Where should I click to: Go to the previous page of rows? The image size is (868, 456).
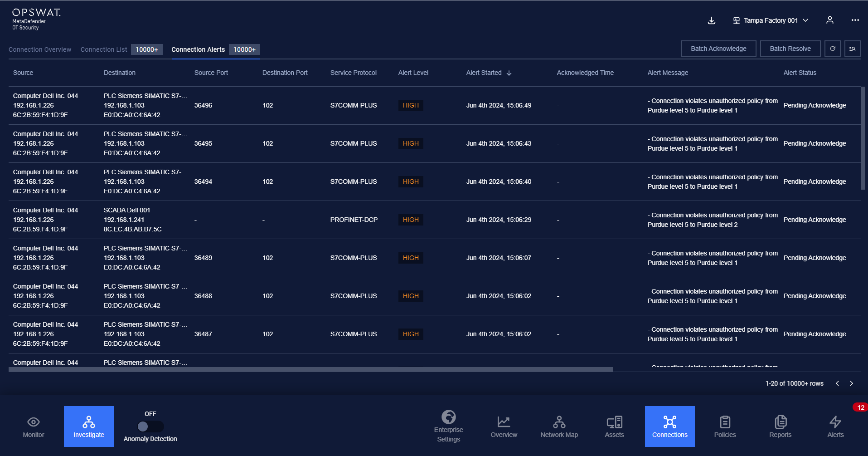click(x=837, y=383)
